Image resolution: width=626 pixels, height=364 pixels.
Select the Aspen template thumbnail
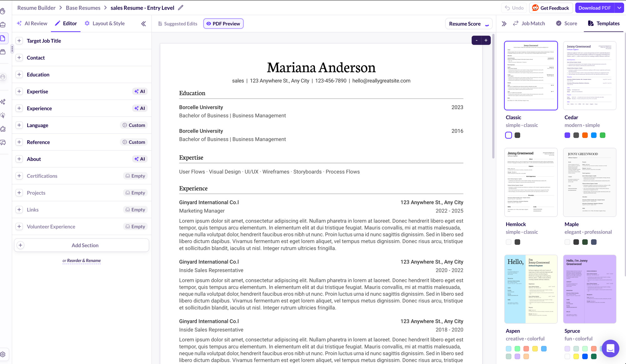click(531, 289)
